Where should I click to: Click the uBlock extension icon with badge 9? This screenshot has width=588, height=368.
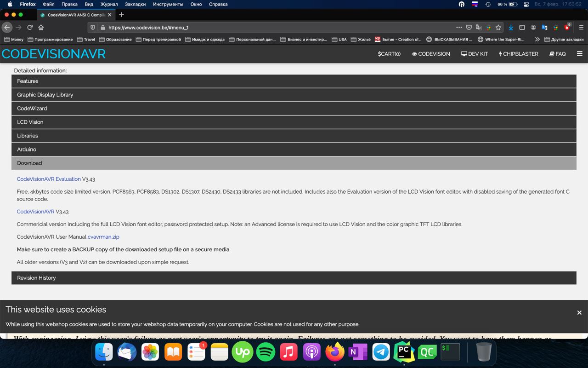567,27
